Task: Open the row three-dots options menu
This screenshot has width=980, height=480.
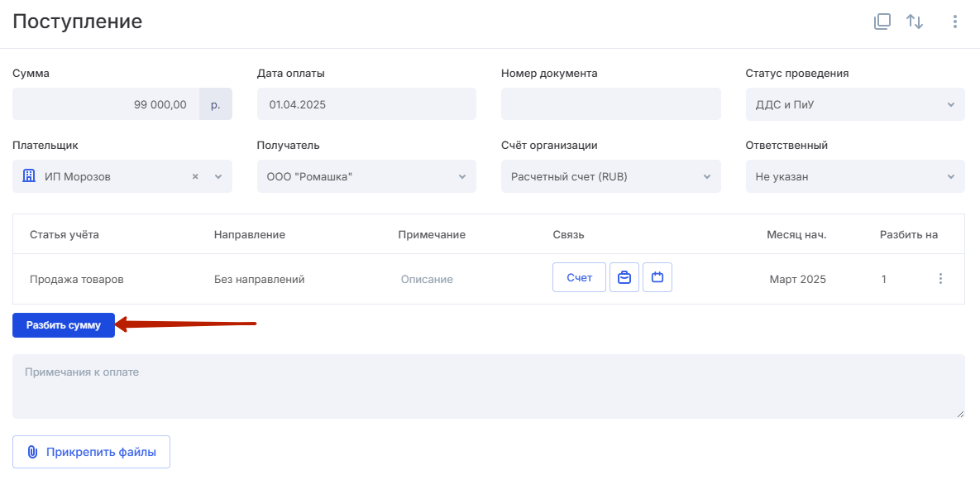Action: click(x=940, y=279)
